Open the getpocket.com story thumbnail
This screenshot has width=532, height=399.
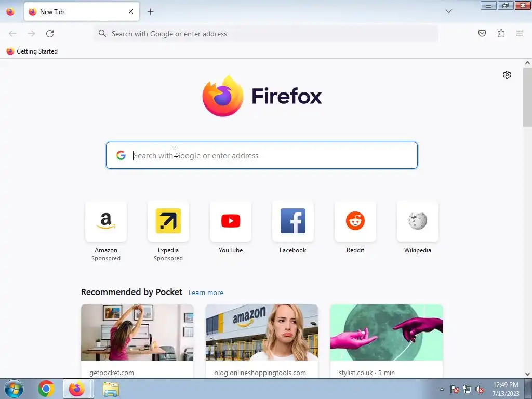137,332
